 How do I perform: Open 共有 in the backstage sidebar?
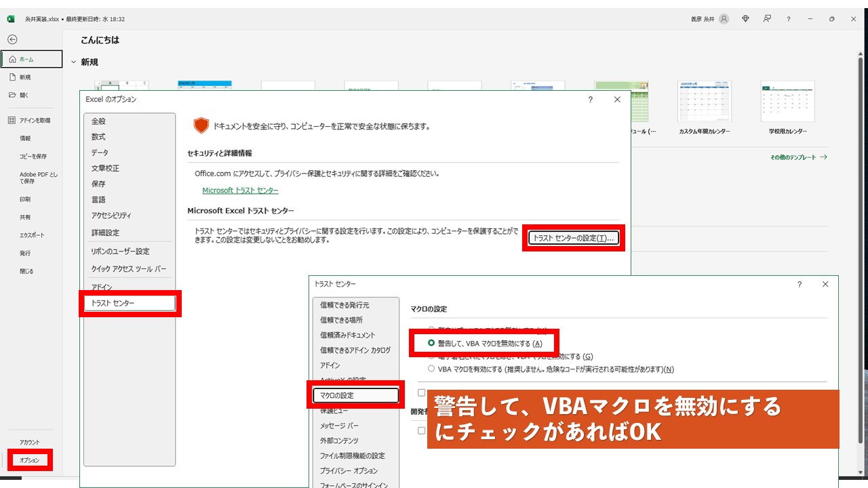coord(25,218)
